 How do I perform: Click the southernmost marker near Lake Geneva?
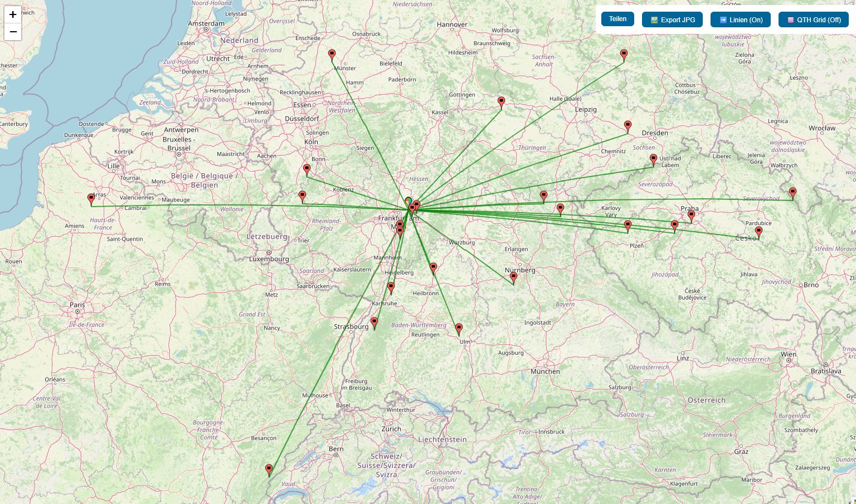[x=269, y=469]
